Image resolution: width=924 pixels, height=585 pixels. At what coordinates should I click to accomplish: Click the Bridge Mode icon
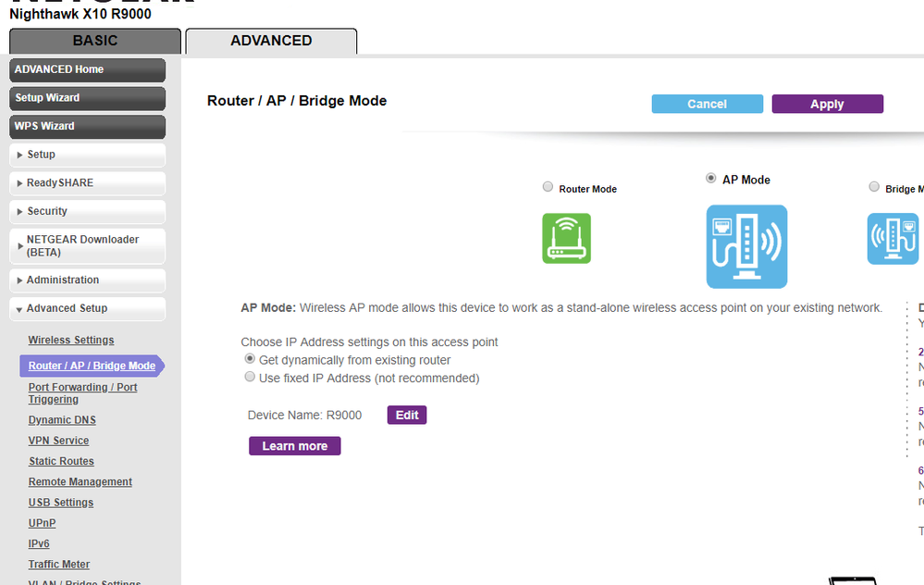coord(893,238)
